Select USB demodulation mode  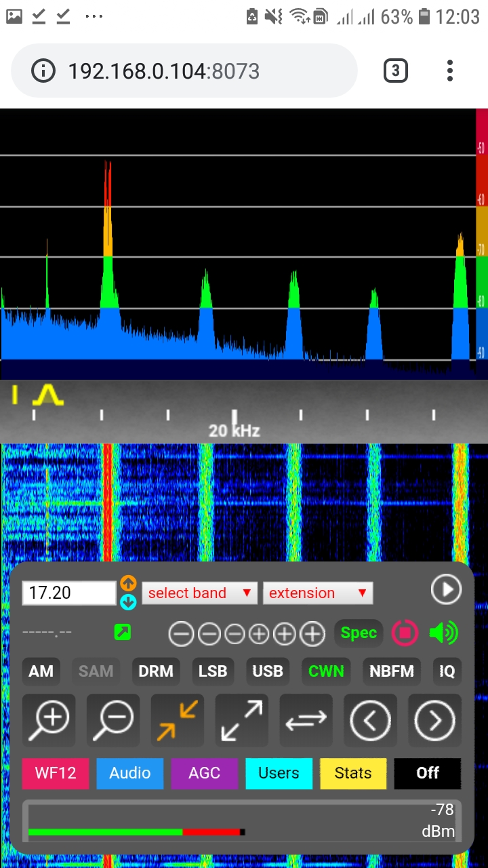pyautogui.click(x=268, y=671)
